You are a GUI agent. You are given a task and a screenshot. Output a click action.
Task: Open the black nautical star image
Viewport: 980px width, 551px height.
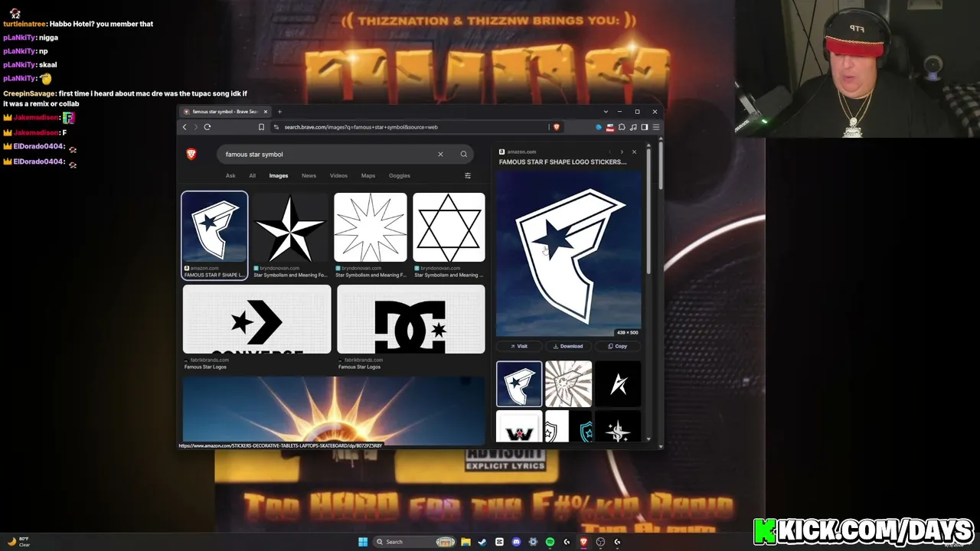click(x=291, y=227)
